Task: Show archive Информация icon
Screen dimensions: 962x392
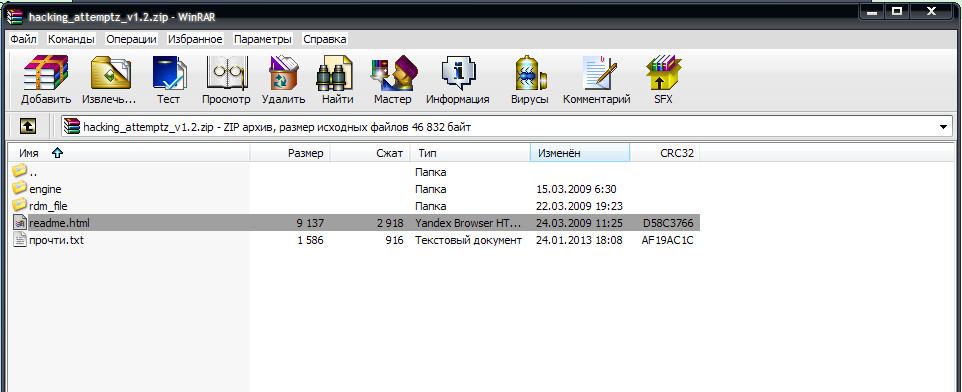Action: 458,73
